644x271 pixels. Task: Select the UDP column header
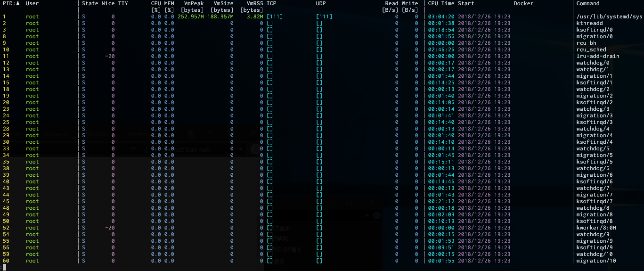click(x=321, y=4)
